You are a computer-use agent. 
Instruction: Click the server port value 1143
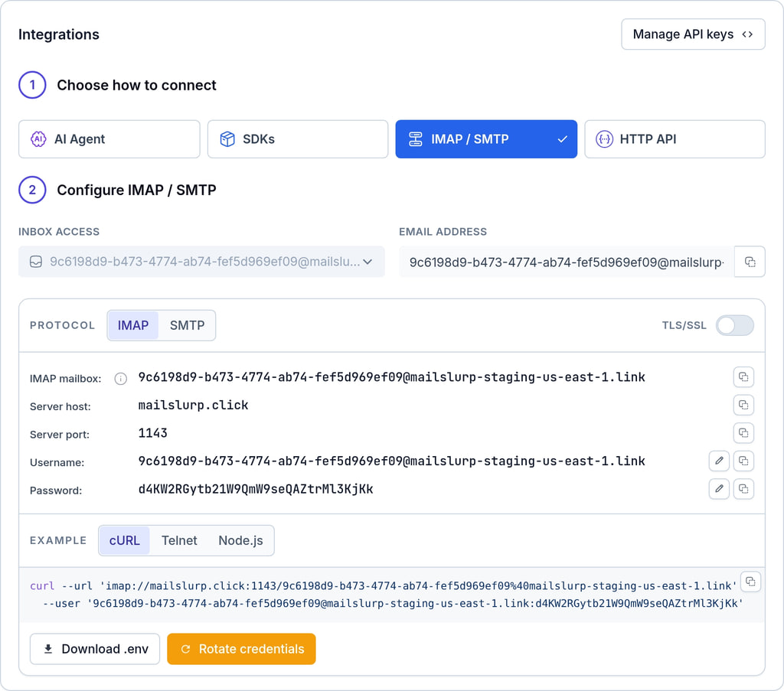tap(152, 432)
